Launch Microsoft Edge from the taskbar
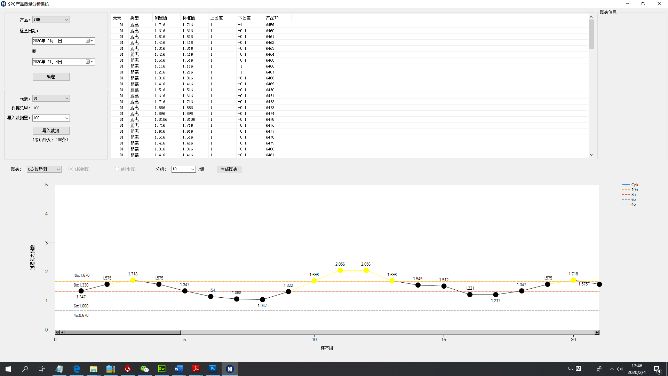 click(x=77, y=369)
